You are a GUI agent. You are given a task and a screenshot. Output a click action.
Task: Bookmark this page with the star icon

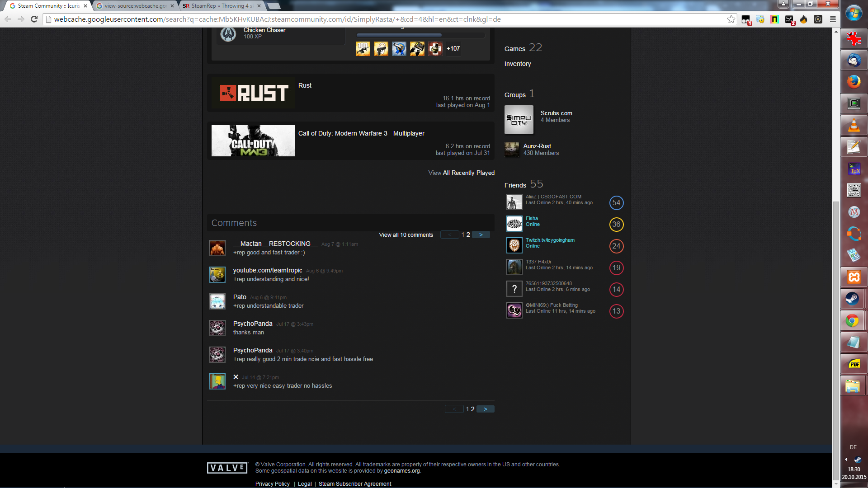731,19
